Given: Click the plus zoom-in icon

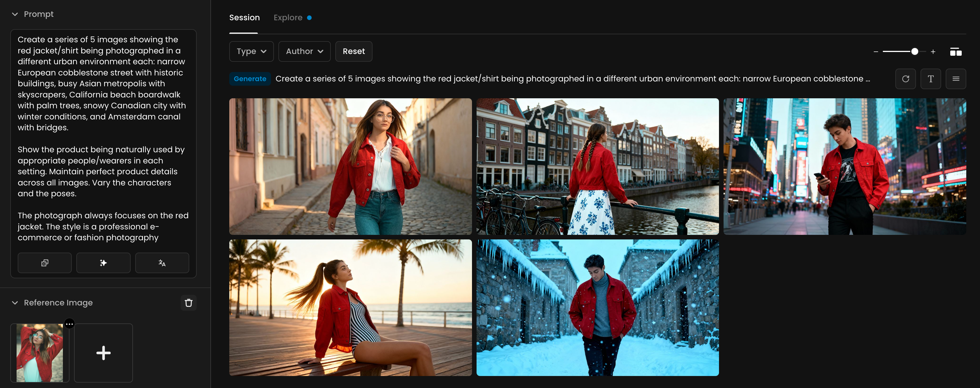Looking at the screenshot, I should (x=933, y=52).
